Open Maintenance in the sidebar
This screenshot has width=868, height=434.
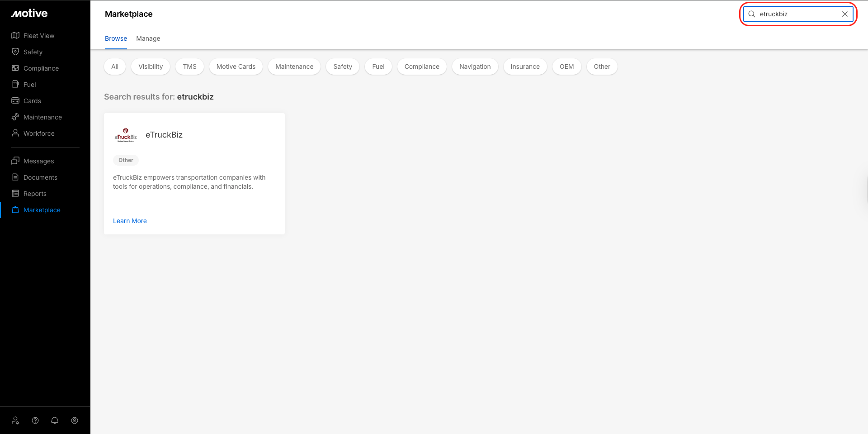42,117
